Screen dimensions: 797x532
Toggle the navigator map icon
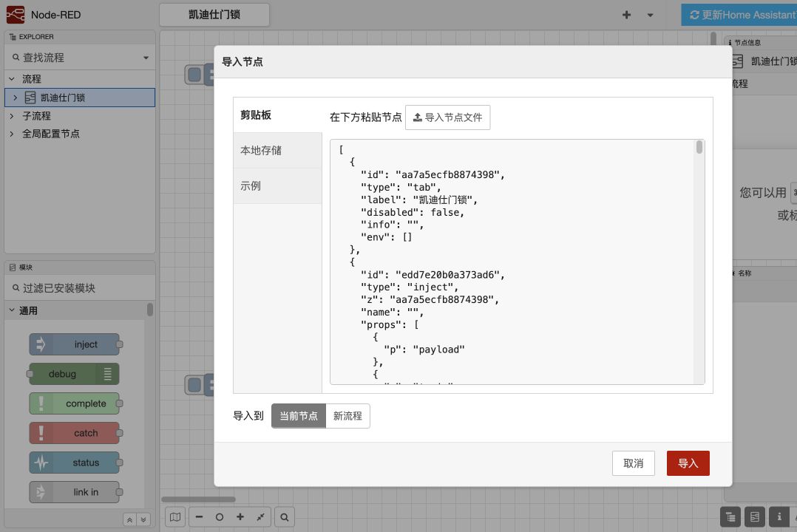[x=175, y=517]
